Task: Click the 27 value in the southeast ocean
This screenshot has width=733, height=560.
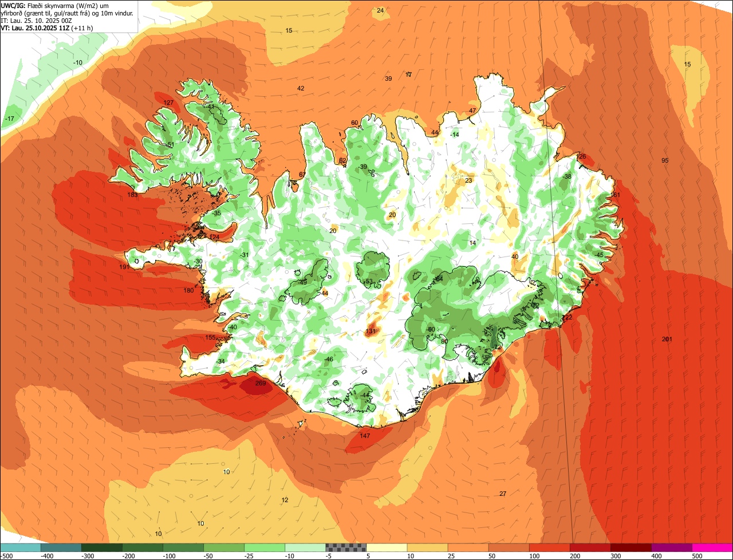Action: coord(503,494)
